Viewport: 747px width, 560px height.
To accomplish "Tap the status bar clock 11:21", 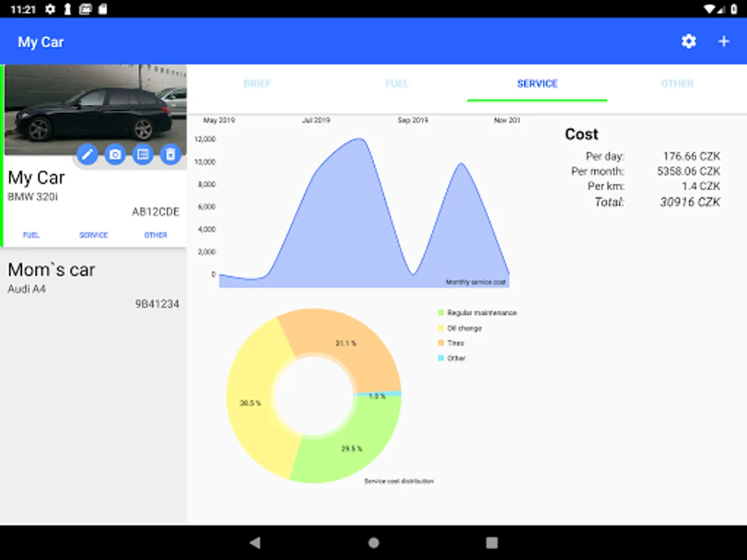I will (23, 9).
